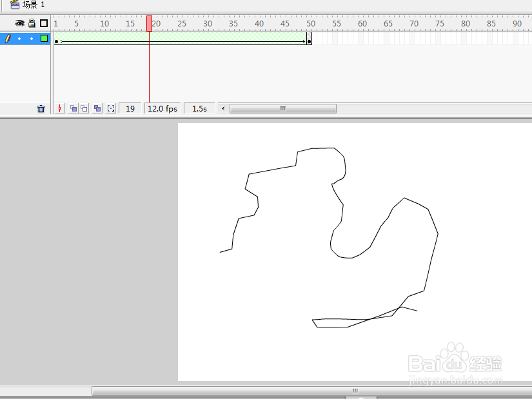This screenshot has height=399, width=532.
Task: Click the timeline horizontal scrollbar thumb
Action: tap(283, 108)
